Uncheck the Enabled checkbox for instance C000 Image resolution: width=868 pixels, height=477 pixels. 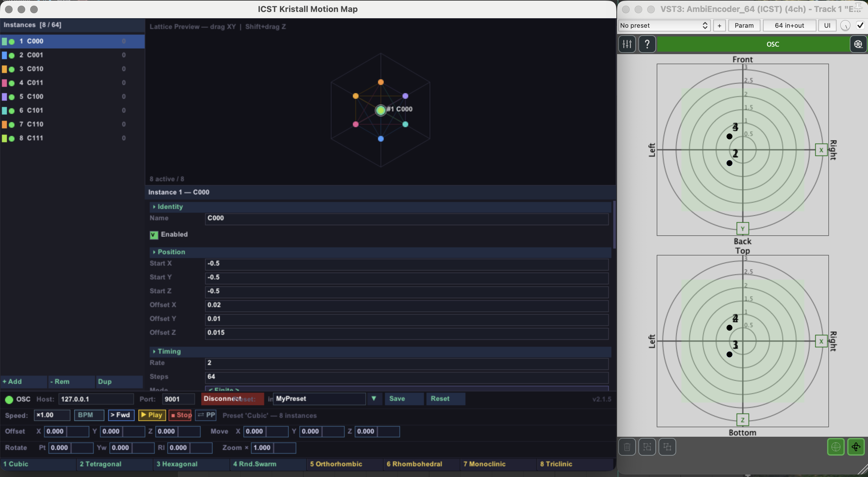[x=154, y=235]
